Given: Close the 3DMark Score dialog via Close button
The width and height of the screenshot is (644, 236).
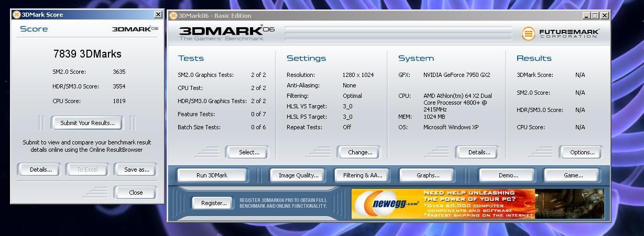Looking at the screenshot, I should 136,193.
